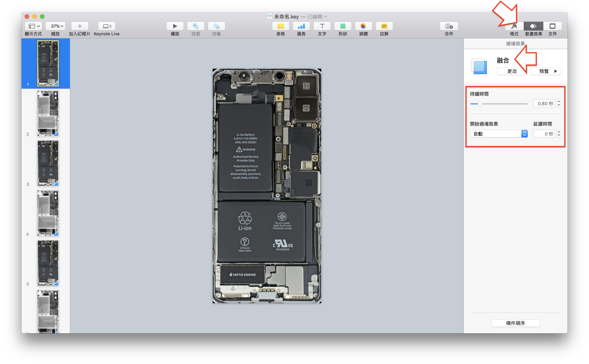
Task: Insert a table with 表格 icon
Action: [281, 26]
